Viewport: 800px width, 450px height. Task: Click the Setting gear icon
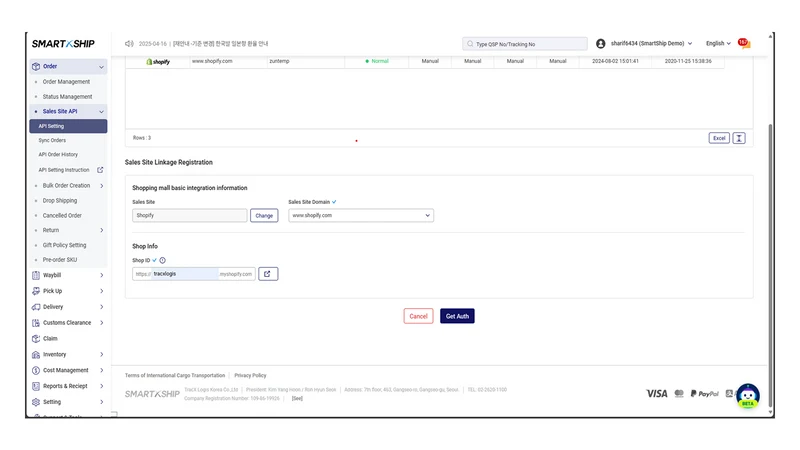36,402
